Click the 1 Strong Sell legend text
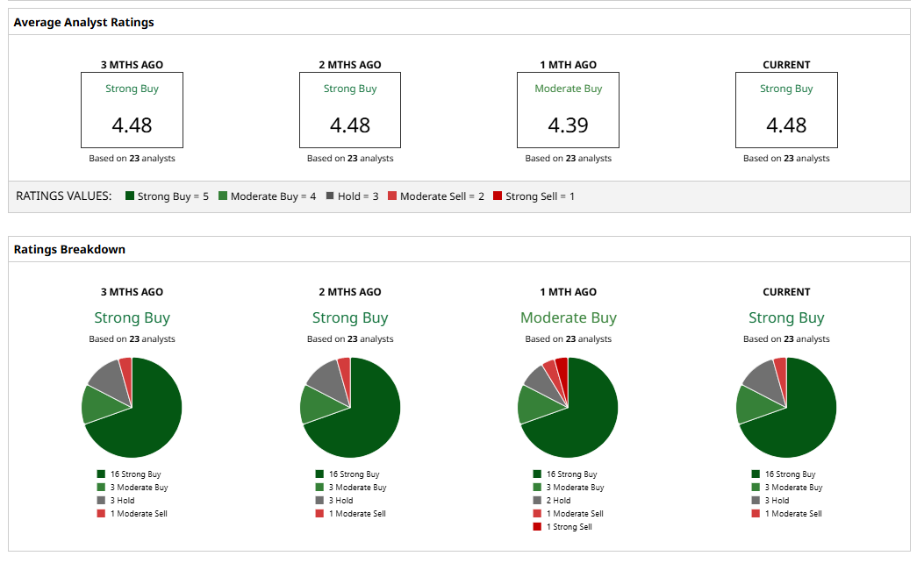The width and height of the screenshot is (924, 563). coord(569,527)
